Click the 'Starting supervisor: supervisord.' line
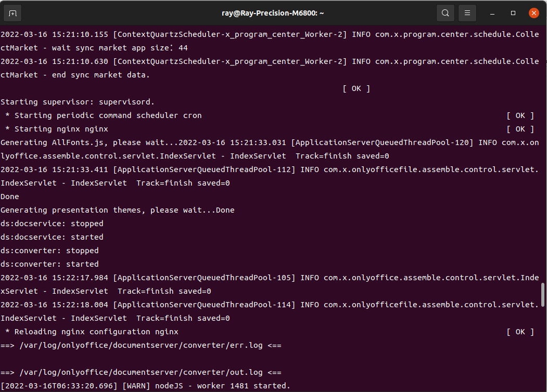Viewport: 547px width, 392px height. [78, 102]
